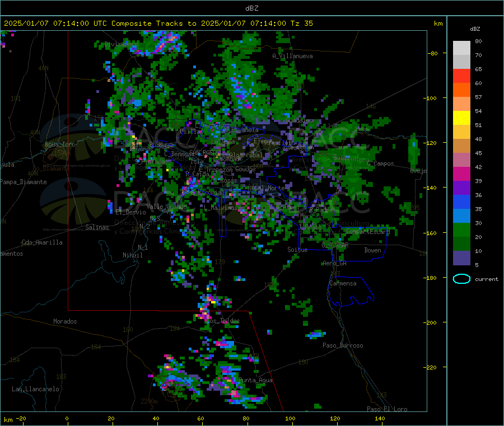Click the 'Tropezon' map label
The height and width of the screenshot is (426, 504).
coord(219,170)
